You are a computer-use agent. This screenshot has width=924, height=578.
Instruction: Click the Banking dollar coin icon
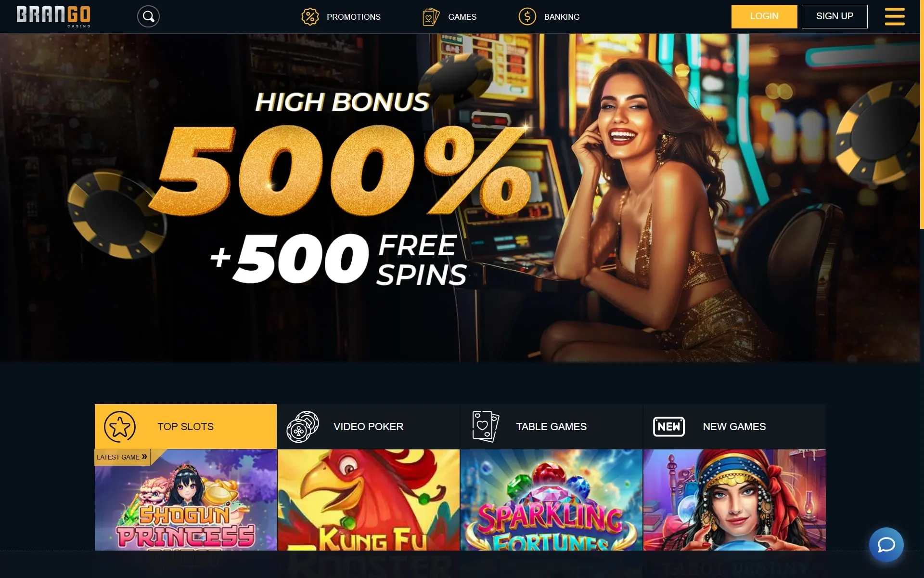(527, 16)
